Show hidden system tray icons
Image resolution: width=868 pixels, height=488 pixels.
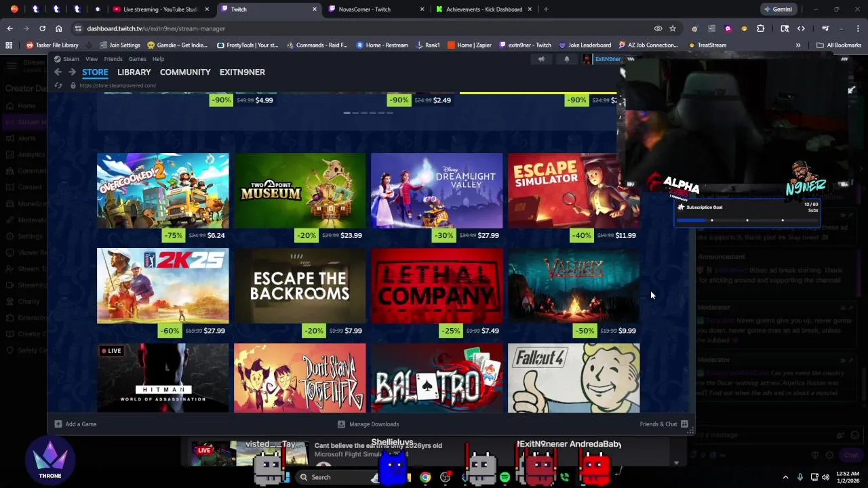point(785,477)
